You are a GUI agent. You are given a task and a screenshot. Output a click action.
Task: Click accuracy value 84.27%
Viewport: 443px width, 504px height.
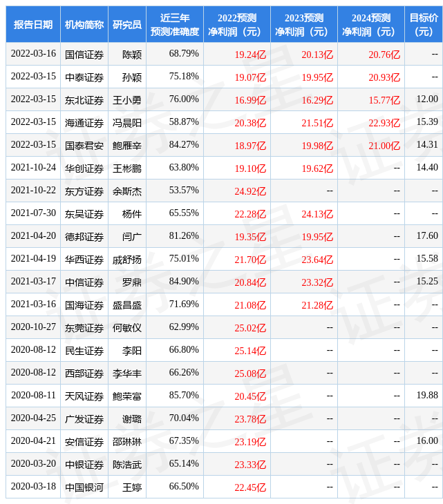coord(184,145)
